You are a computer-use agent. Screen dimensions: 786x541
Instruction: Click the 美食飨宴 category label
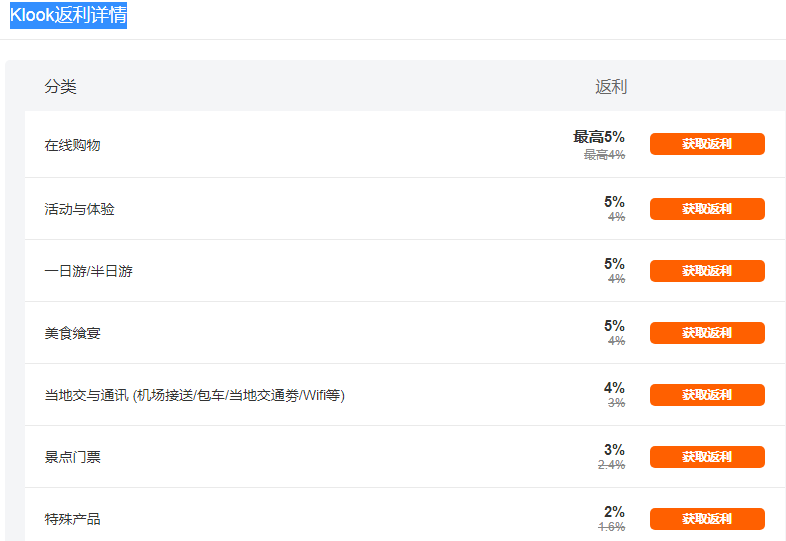point(72,333)
